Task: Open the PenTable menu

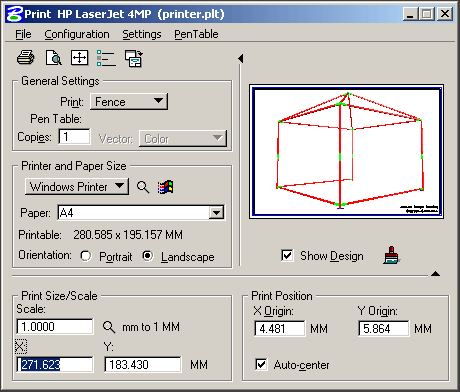Action: coord(196,34)
